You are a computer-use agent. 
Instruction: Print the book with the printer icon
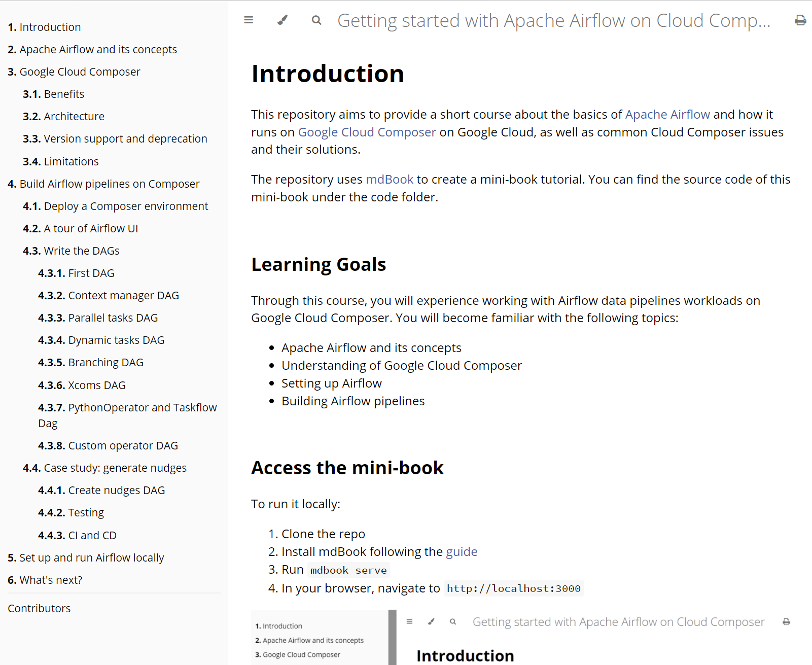pos(800,20)
